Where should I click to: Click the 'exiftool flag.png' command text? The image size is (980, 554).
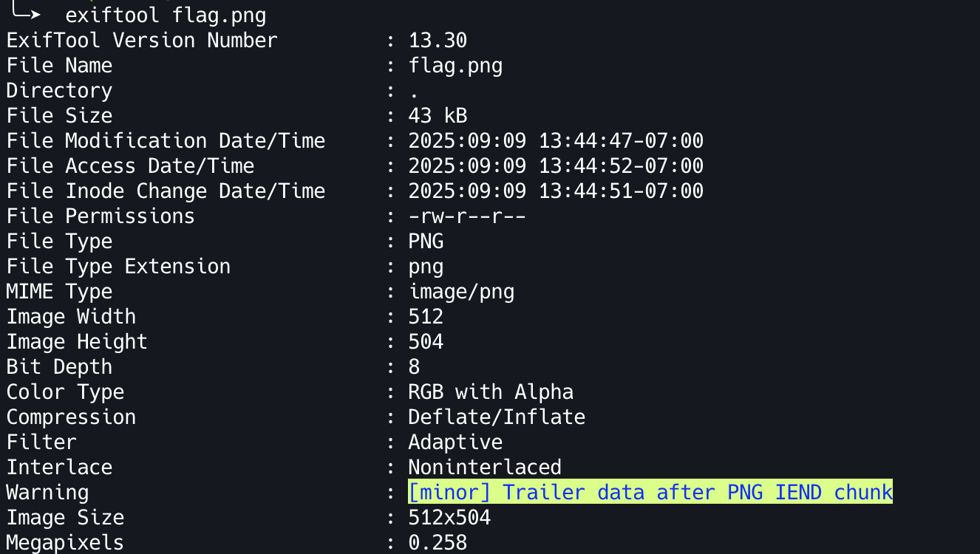pos(166,16)
